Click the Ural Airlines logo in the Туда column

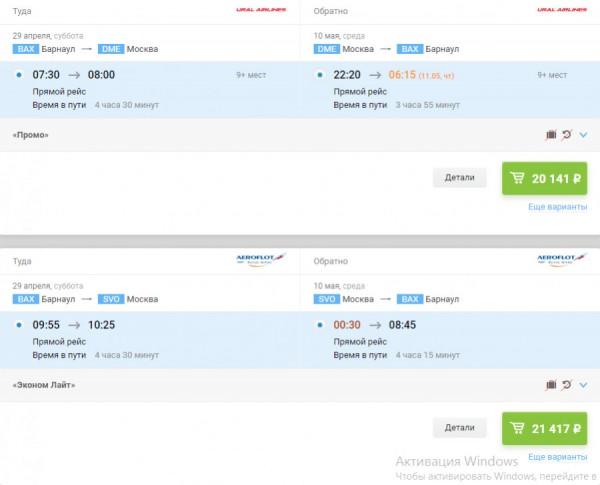[261, 10]
